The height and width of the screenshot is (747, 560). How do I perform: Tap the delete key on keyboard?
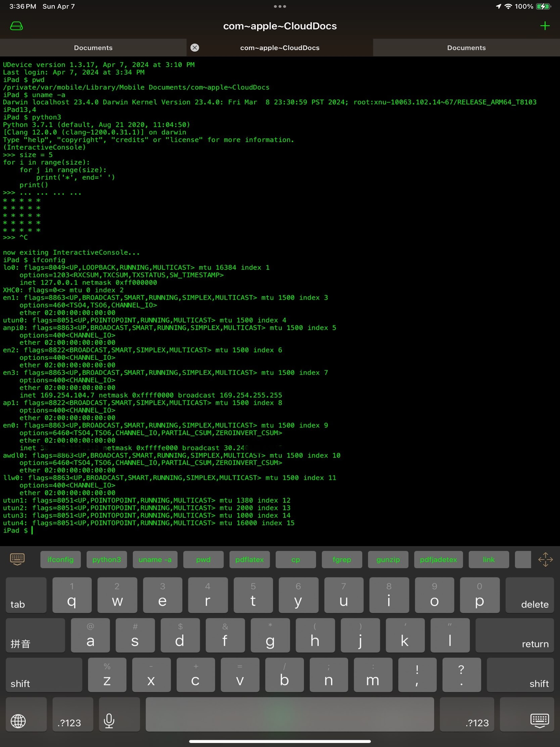pos(530,595)
